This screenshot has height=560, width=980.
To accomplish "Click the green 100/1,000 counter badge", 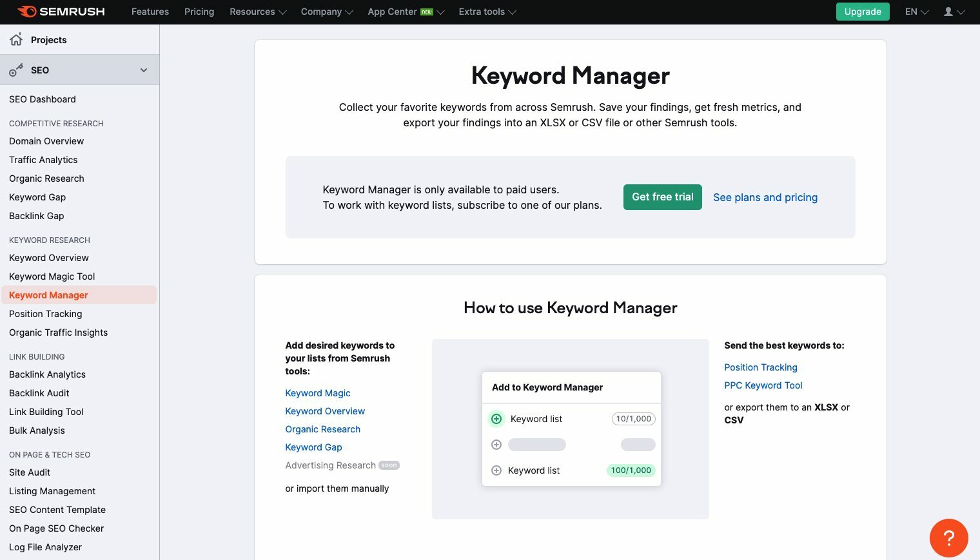I will point(631,470).
